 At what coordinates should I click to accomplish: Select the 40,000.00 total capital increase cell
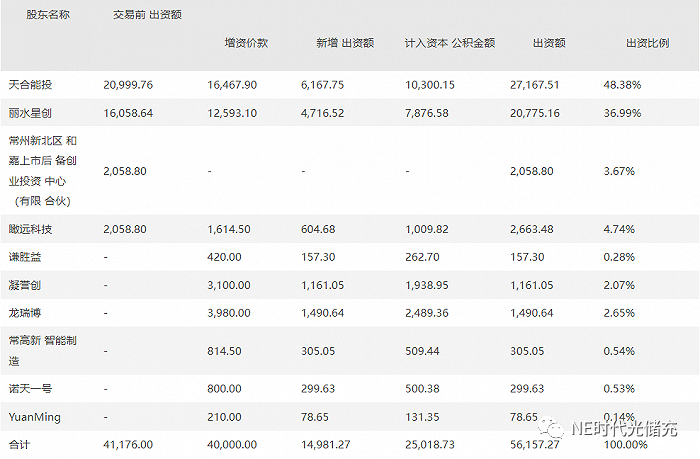[x=236, y=444]
